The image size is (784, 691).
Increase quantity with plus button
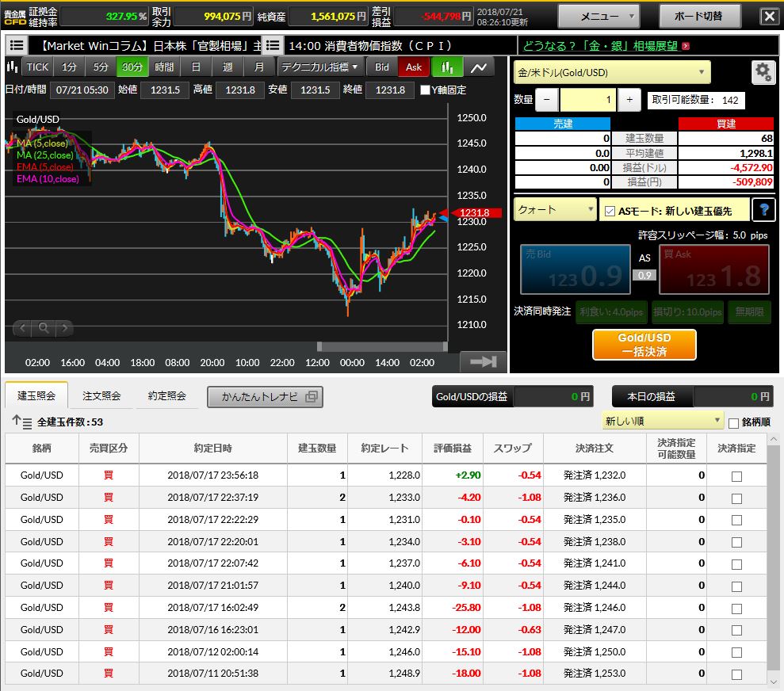pyautogui.click(x=629, y=100)
